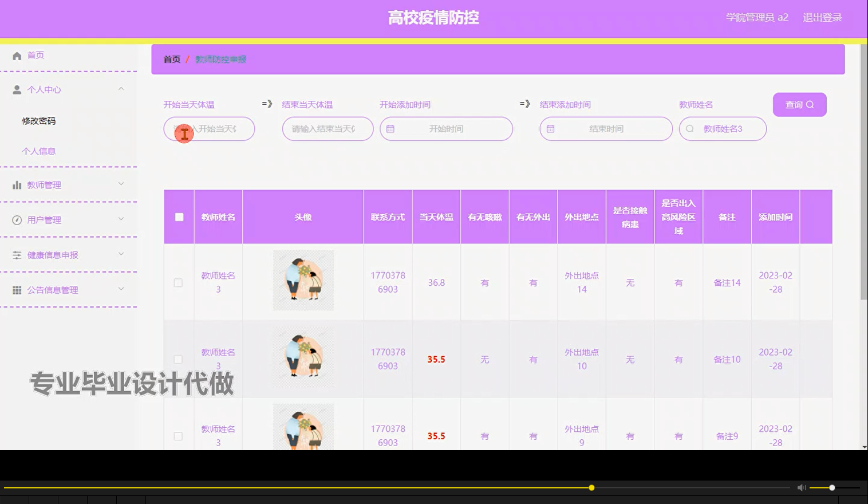Click the 外出地点 column header
The width and height of the screenshot is (868, 504).
pyautogui.click(x=582, y=217)
